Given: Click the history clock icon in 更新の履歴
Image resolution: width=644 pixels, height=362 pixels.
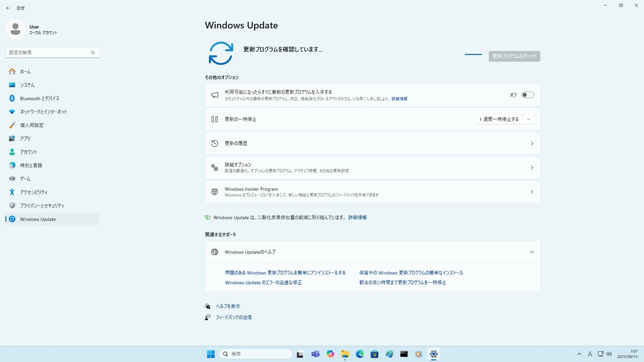Looking at the screenshot, I should [215, 143].
